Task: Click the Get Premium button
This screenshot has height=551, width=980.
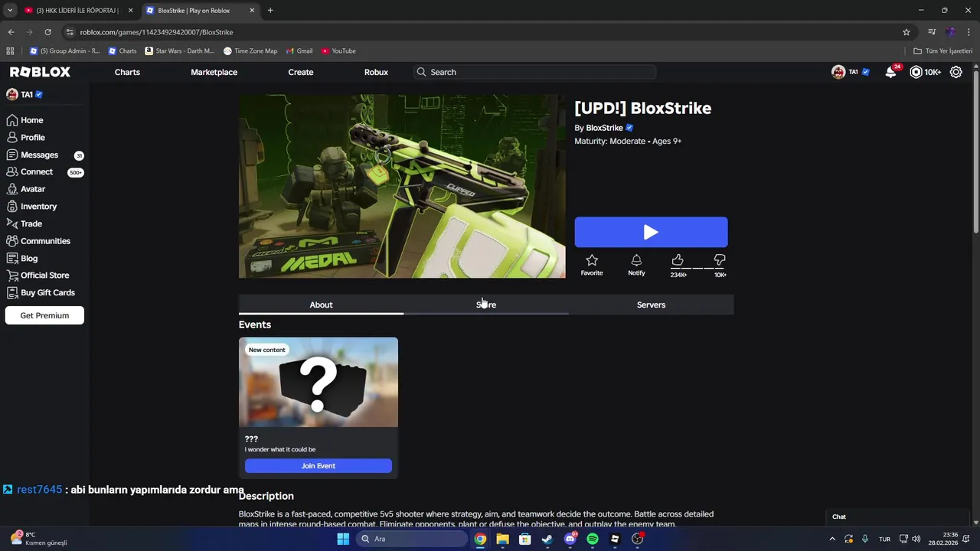Action: (44, 315)
